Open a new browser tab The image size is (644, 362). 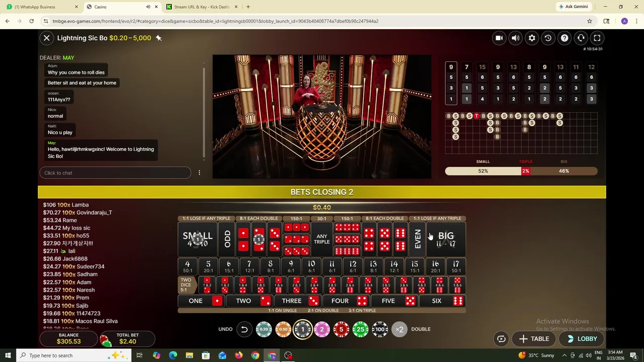tap(248, 7)
